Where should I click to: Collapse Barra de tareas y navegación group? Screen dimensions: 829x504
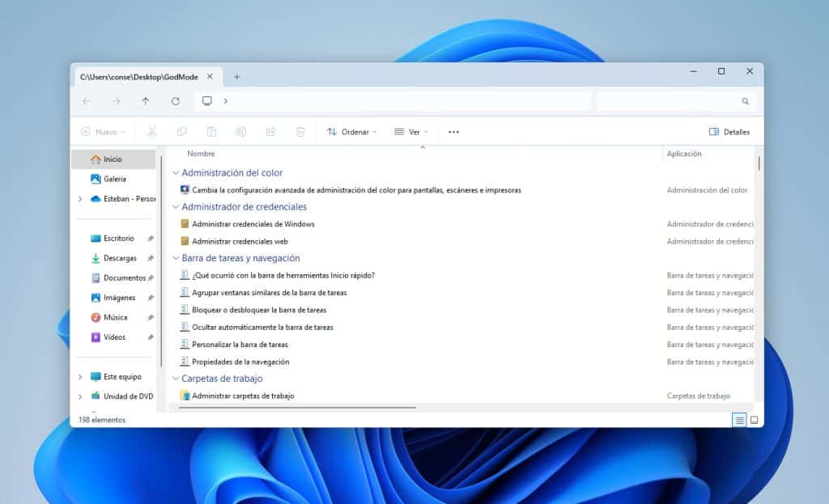click(x=176, y=258)
